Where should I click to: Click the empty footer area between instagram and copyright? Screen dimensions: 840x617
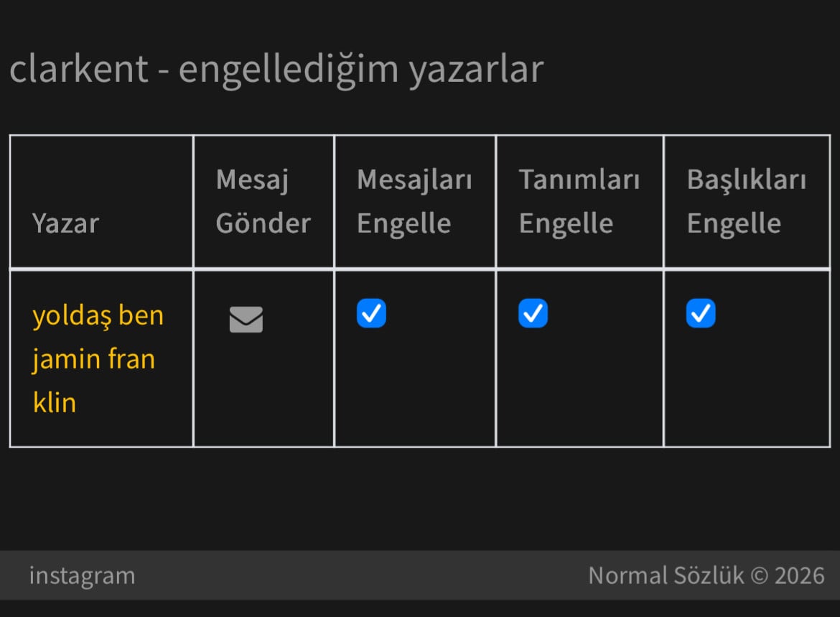(x=359, y=575)
